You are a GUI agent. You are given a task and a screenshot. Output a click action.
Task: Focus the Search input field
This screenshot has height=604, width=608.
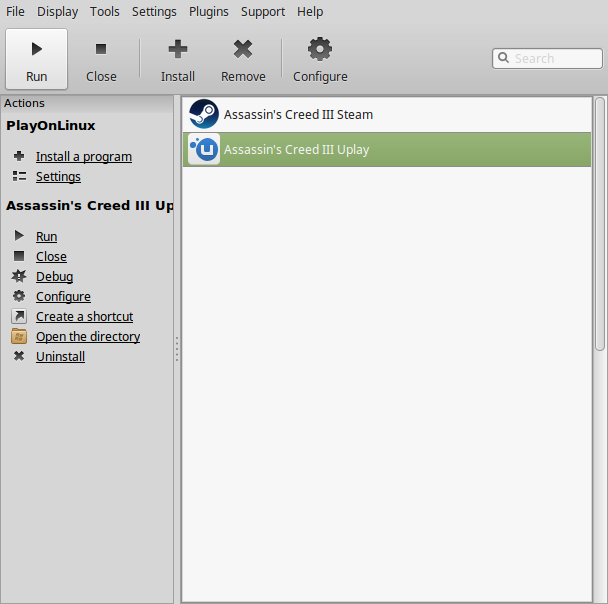tap(547, 59)
